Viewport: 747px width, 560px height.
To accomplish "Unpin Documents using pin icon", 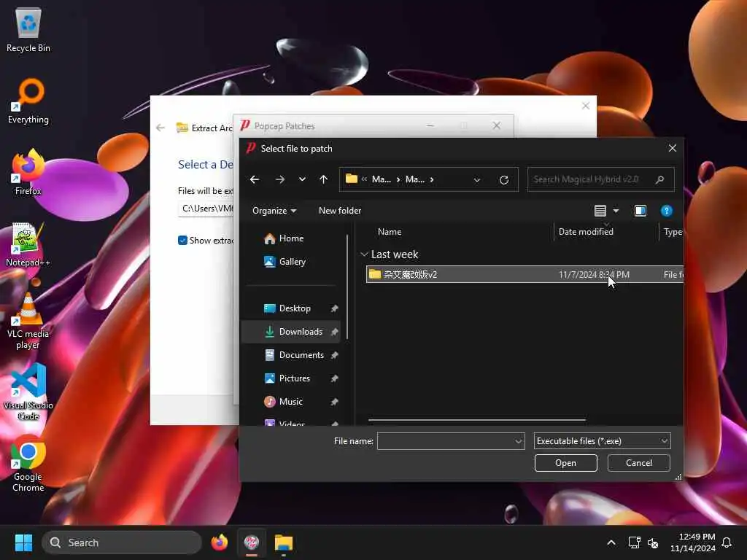I will (x=334, y=355).
